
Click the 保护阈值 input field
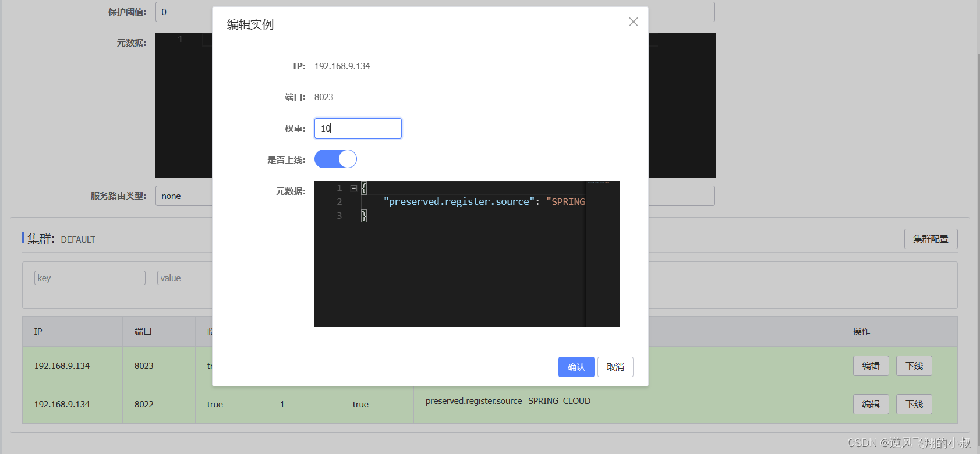[x=183, y=12]
